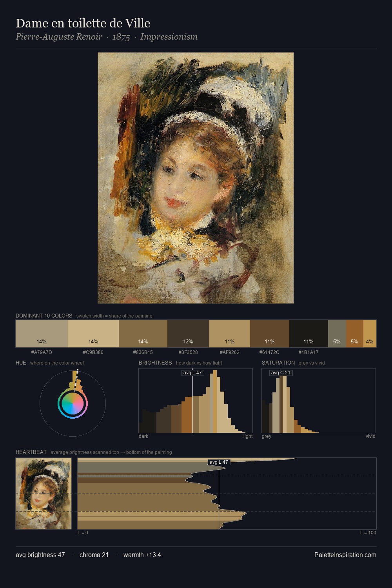The height and width of the screenshot is (588, 392).
Task: Click the 'HEARTBEAT' section heading
Action: (x=31, y=452)
